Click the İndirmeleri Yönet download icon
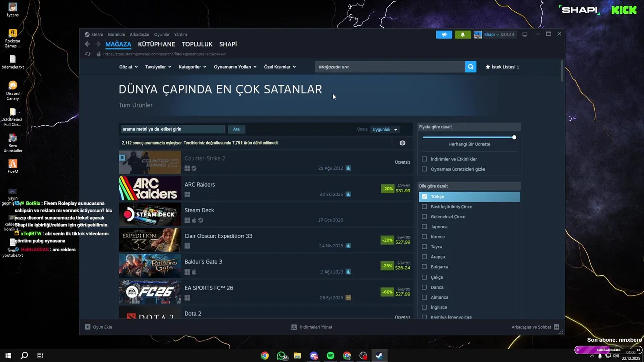Viewport: 644px width, 362px height. click(x=294, y=327)
